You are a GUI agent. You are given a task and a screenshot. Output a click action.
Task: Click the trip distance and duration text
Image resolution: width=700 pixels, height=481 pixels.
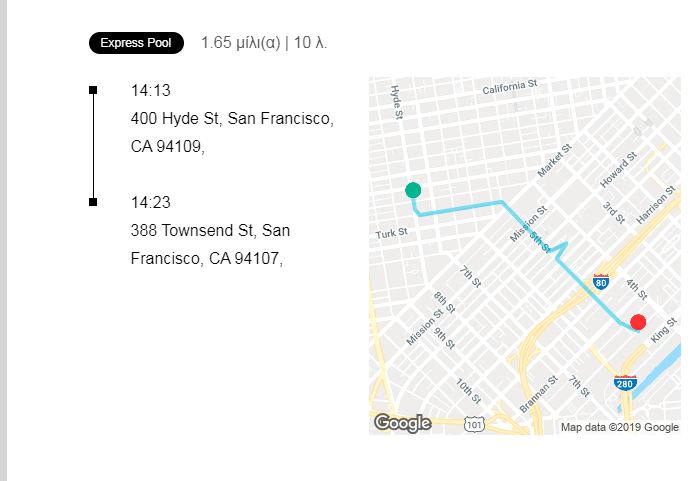[264, 43]
